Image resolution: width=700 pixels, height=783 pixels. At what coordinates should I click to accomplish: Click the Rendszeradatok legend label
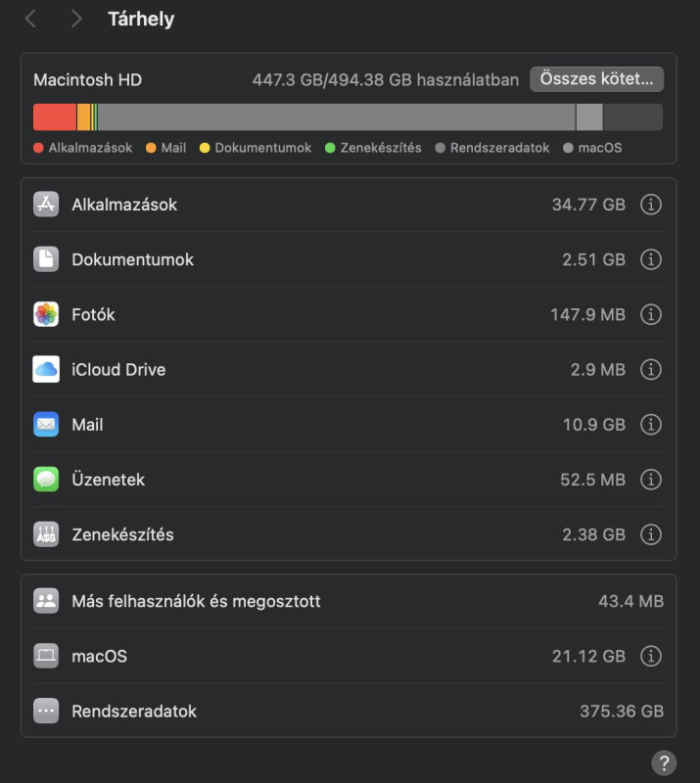pos(499,148)
